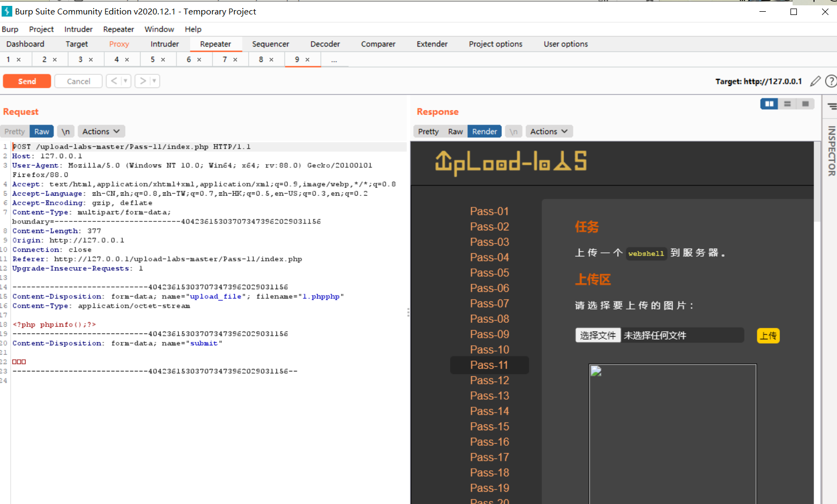
Task: Toggle non-printing characters in Response (\n)
Action: click(513, 131)
